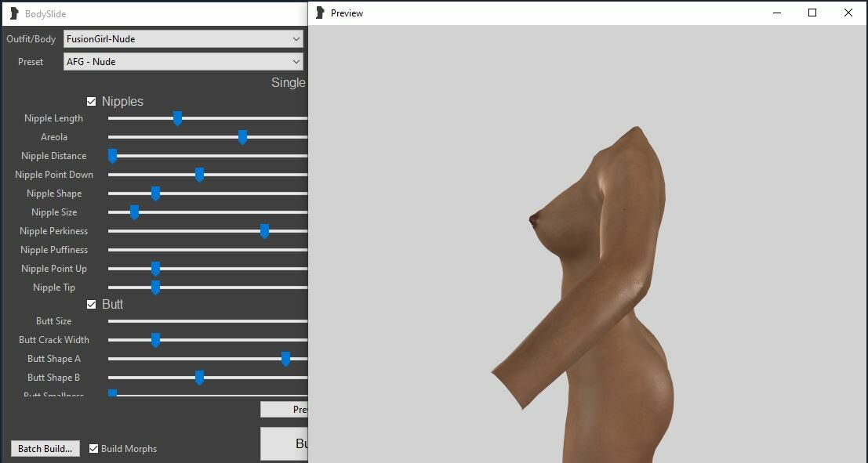
Task: Click the Nipple Point Up slider handle
Action: tap(155, 269)
